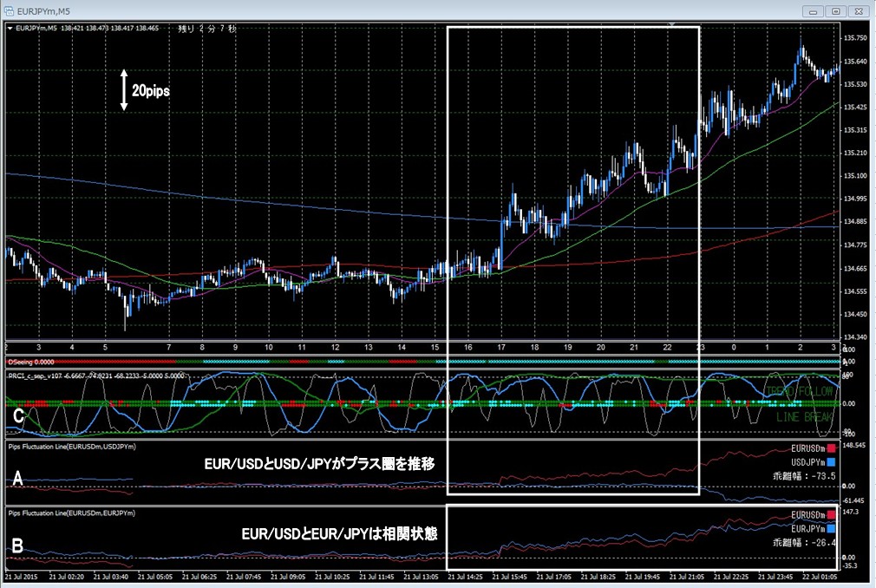
Task: Click price scale label 135.750
Action: [x=855, y=38]
